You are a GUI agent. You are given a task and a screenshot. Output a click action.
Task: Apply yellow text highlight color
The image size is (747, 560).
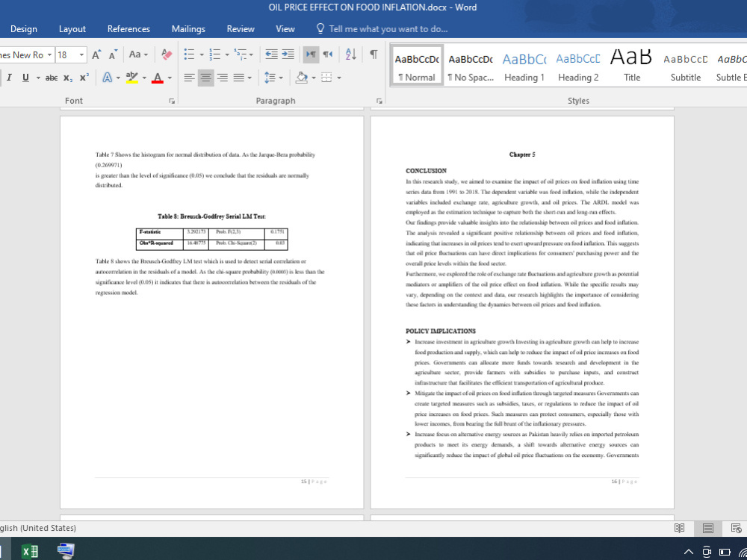click(x=132, y=78)
